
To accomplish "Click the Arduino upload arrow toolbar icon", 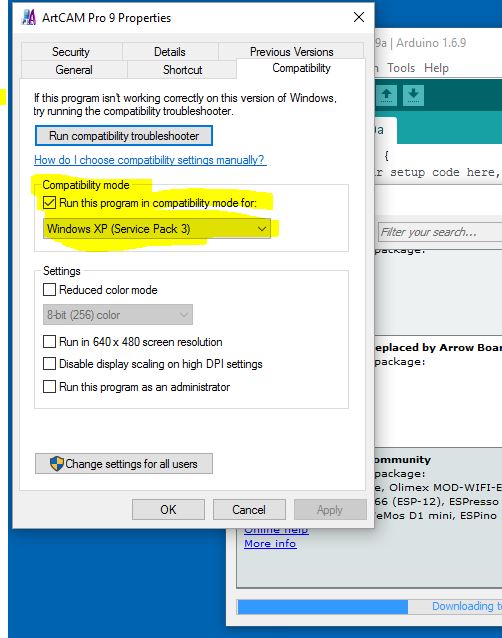I will pyautogui.click(x=386, y=95).
